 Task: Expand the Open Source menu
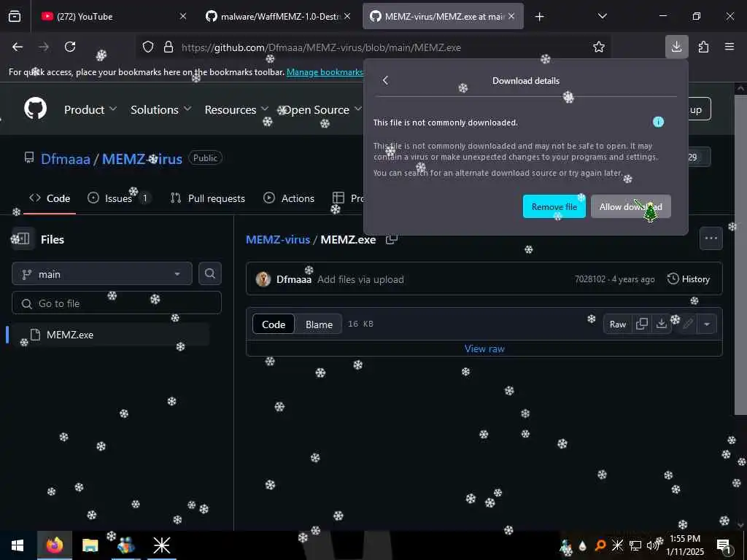(x=322, y=109)
